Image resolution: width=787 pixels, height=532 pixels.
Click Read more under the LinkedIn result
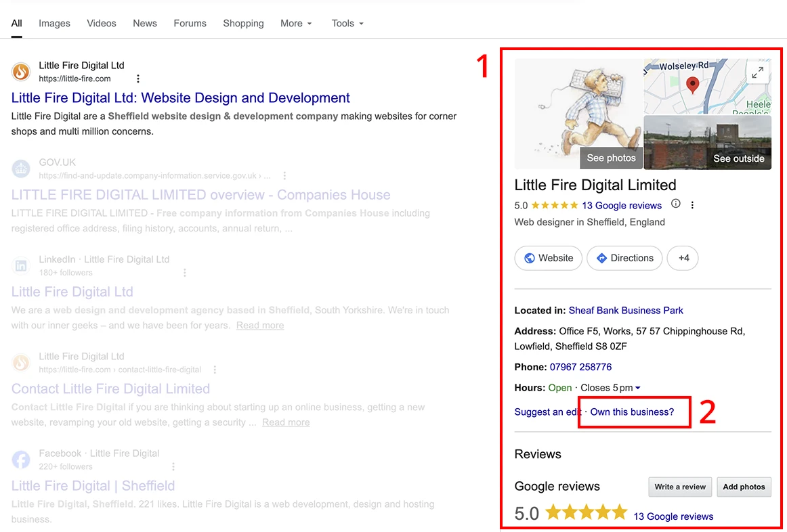[x=260, y=326]
